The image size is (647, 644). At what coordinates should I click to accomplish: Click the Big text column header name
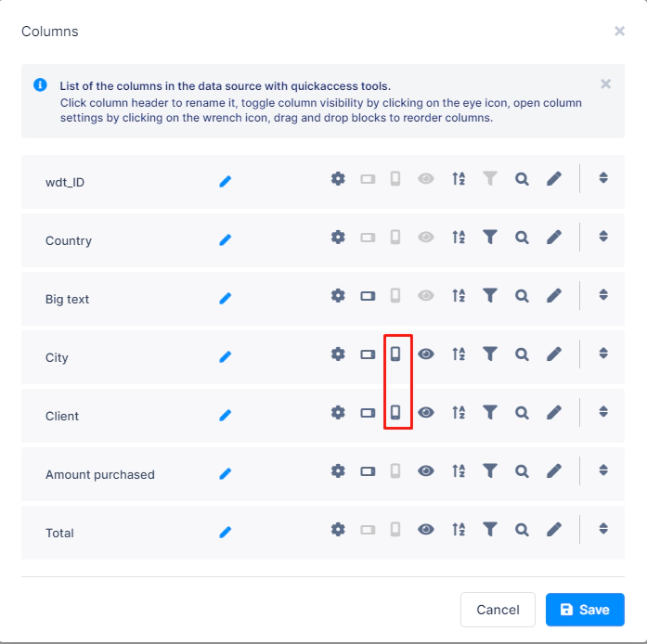(67, 299)
